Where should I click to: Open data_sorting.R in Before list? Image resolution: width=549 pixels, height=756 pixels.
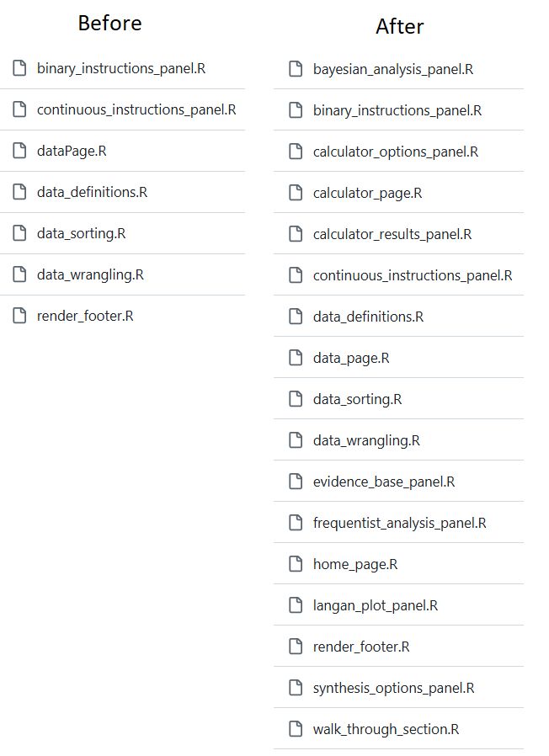pos(81,233)
